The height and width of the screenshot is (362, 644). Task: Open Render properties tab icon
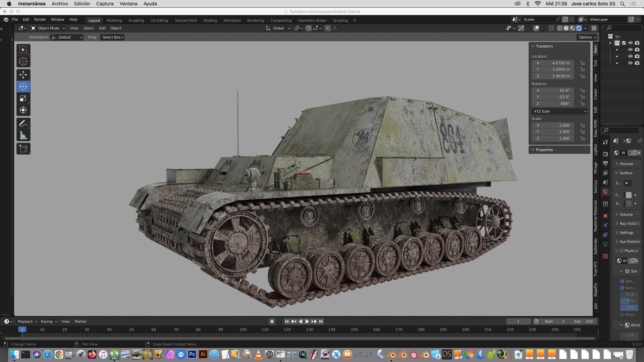[x=605, y=154]
